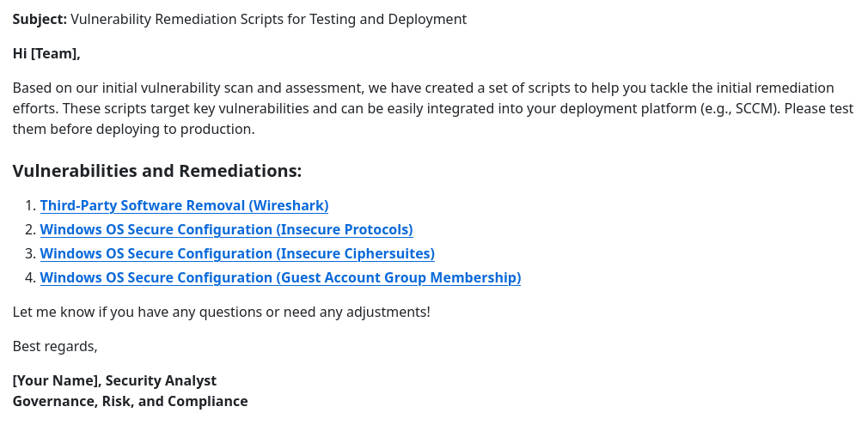Open the Third-Party Software Removal (Wireshark) link

[184, 205]
